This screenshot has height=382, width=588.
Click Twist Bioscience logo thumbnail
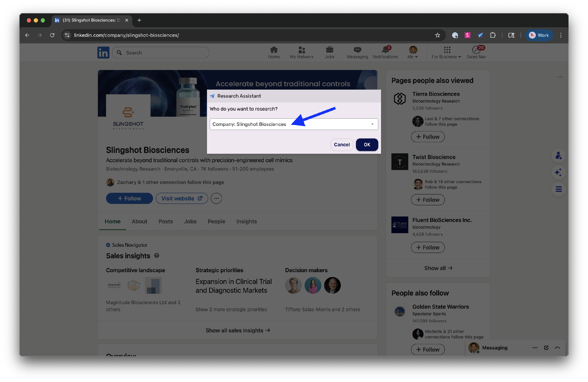click(x=399, y=162)
